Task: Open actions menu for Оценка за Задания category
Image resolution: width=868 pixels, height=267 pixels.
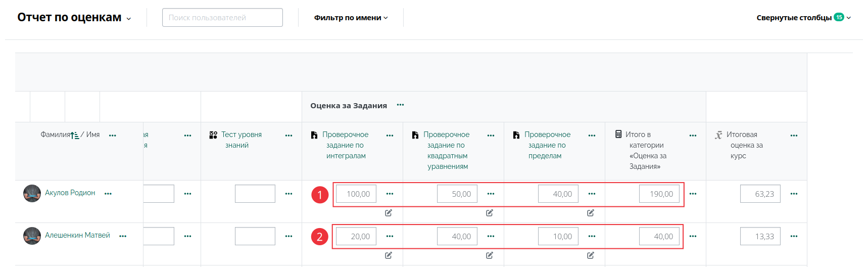Action: (x=400, y=105)
